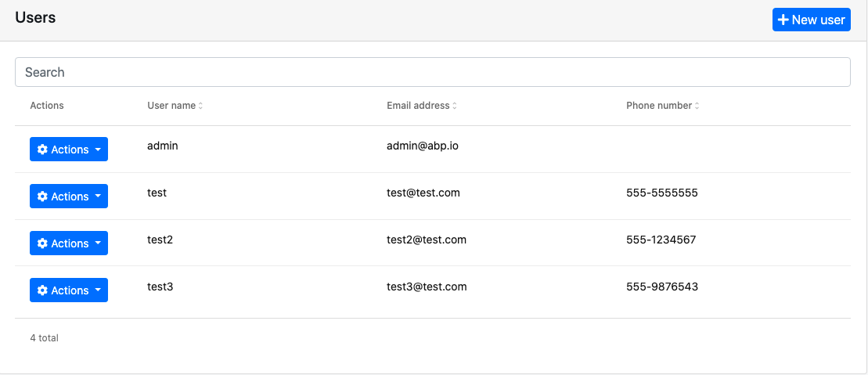This screenshot has height=375, width=868.
Task: Sort table by User name header
Action: (171, 106)
